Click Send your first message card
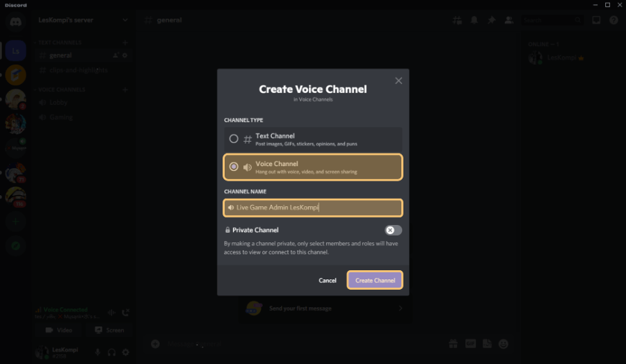This screenshot has height=364, width=626. [325, 308]
